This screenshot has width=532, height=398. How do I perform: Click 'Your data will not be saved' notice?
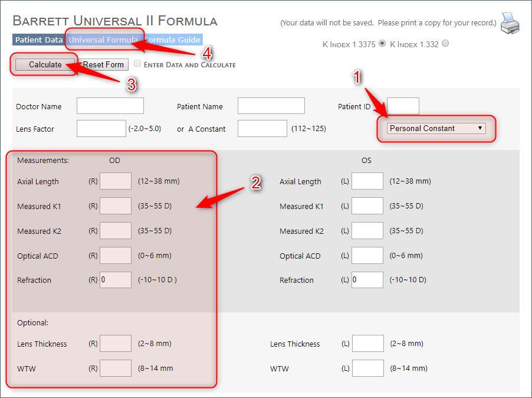[388, 23]
